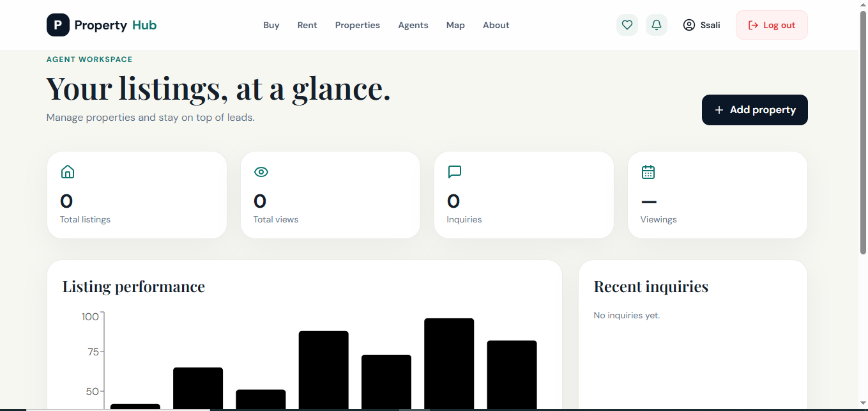Click the Total listings label

point(85,219)
